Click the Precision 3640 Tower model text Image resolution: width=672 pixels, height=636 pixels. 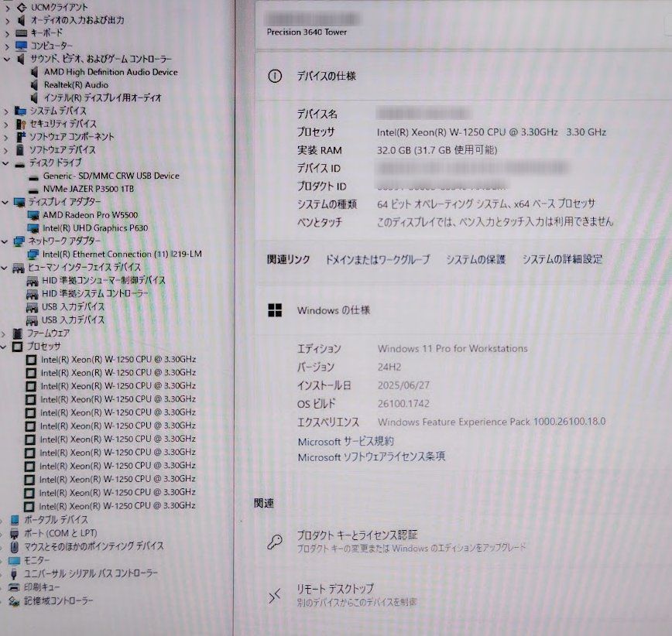[x=307, y=32]
